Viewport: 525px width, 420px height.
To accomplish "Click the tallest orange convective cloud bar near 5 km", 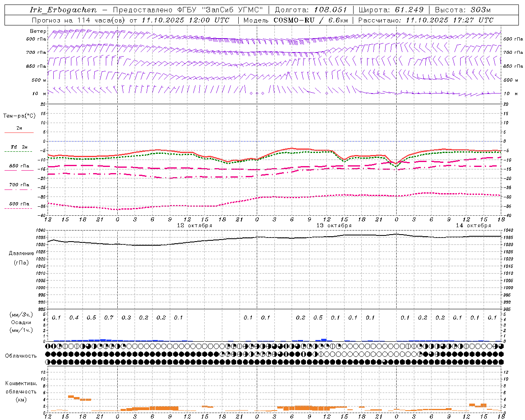I will 71,397.
